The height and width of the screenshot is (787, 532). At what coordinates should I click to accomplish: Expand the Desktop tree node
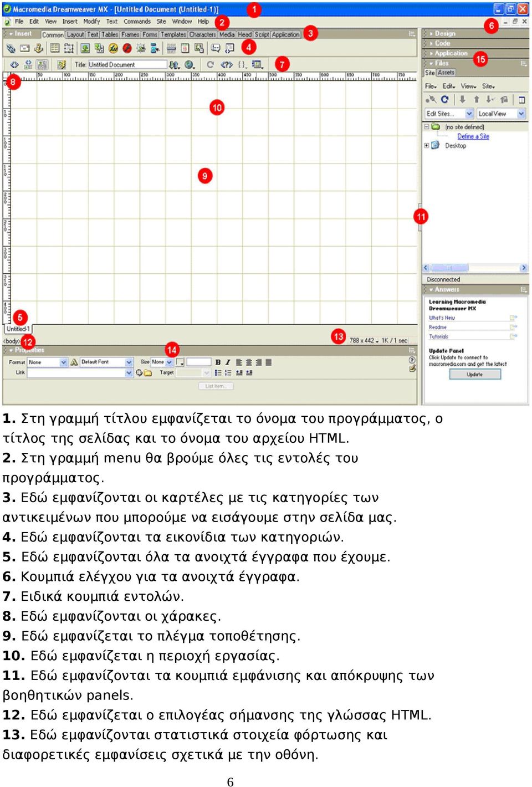point(427,146)
